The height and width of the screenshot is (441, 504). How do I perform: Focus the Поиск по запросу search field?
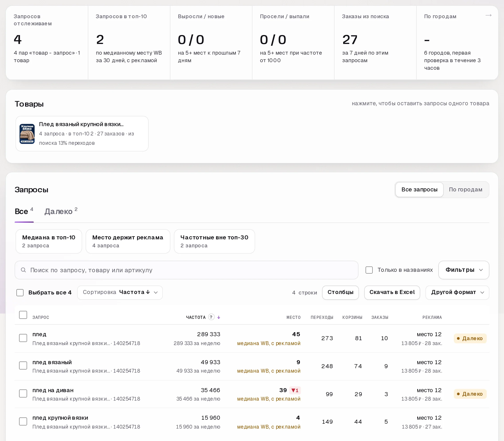186,270
